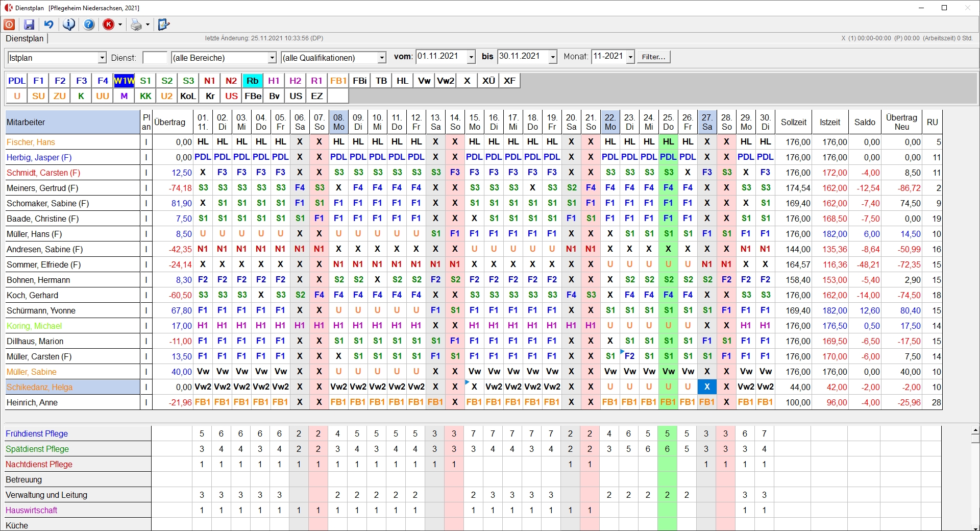Select the highlighted X cell on 27th
The width and height of the screenshot is (980, 531).
pyautogui.click(x=707, y=387)
